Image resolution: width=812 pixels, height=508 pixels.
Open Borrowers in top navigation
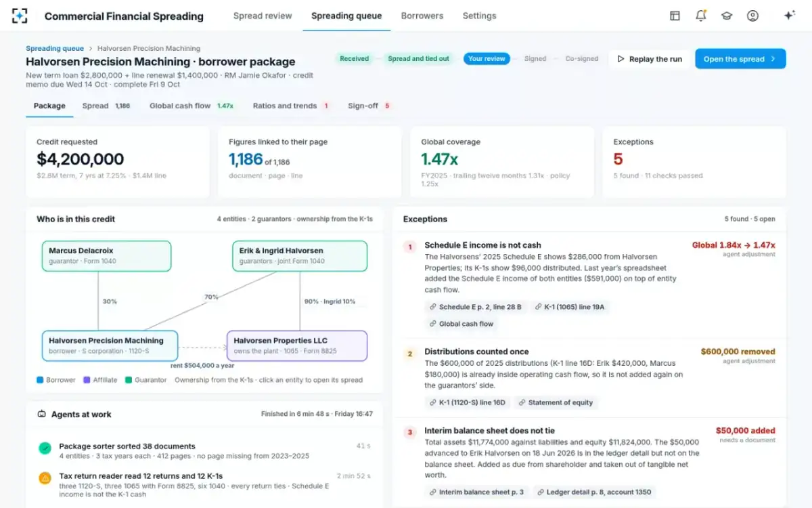tap(422, 16)
